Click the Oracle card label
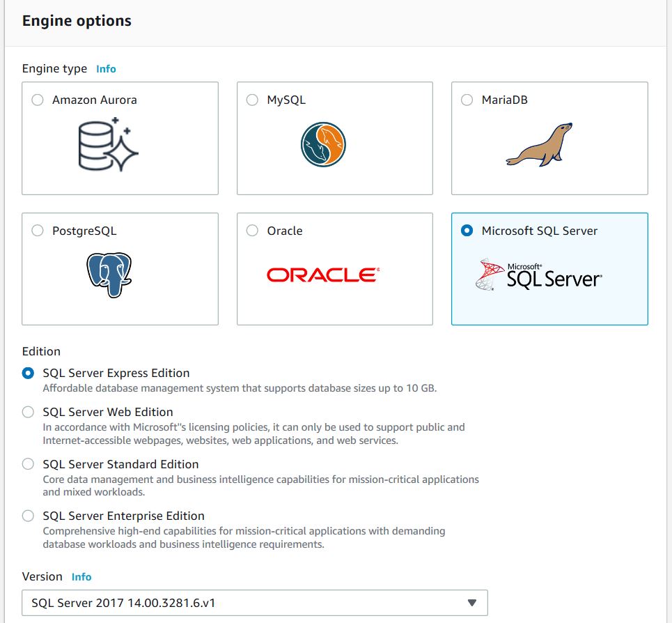This screenshot has height=623, width=672. coord(285,231)
